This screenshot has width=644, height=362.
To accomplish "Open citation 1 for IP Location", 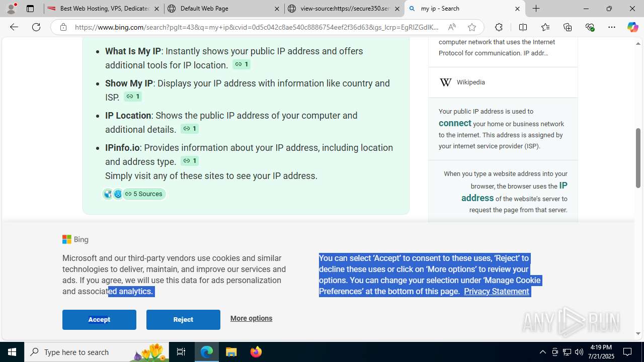I will pos(190,129).
